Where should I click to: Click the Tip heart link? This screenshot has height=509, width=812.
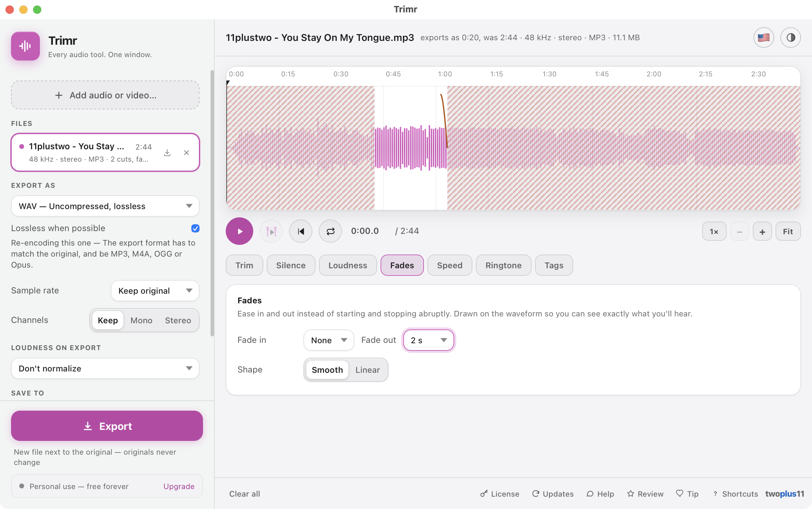point(687,494)
